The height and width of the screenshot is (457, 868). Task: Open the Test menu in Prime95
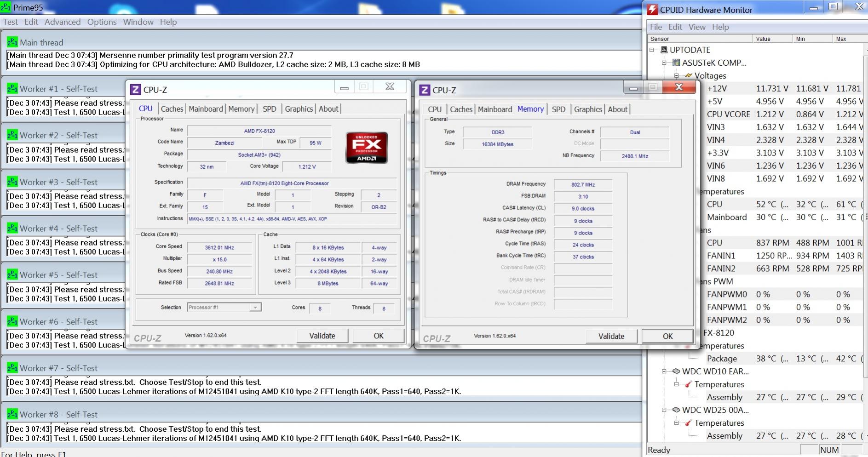click(11, 22)
